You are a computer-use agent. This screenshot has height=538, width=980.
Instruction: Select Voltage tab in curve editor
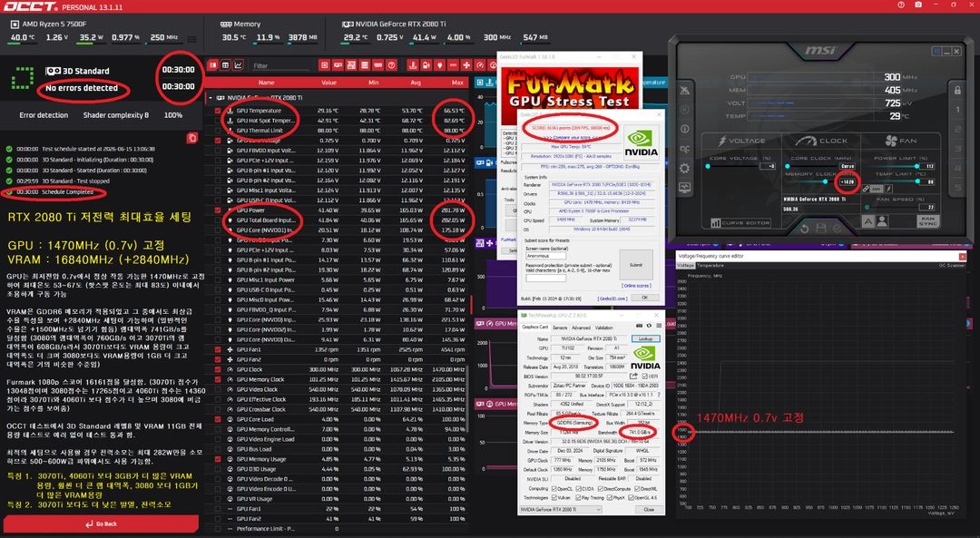coord(686,266)
